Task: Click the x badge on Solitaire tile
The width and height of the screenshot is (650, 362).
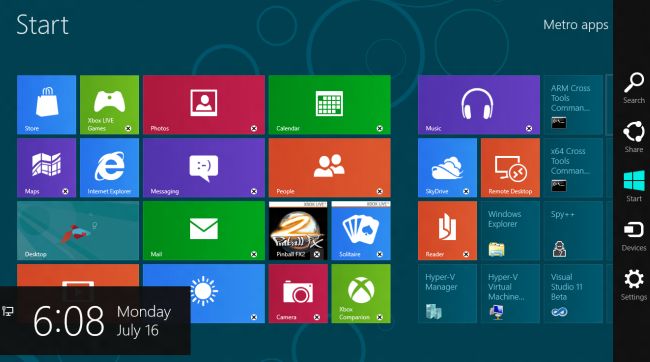Action: 380,254
